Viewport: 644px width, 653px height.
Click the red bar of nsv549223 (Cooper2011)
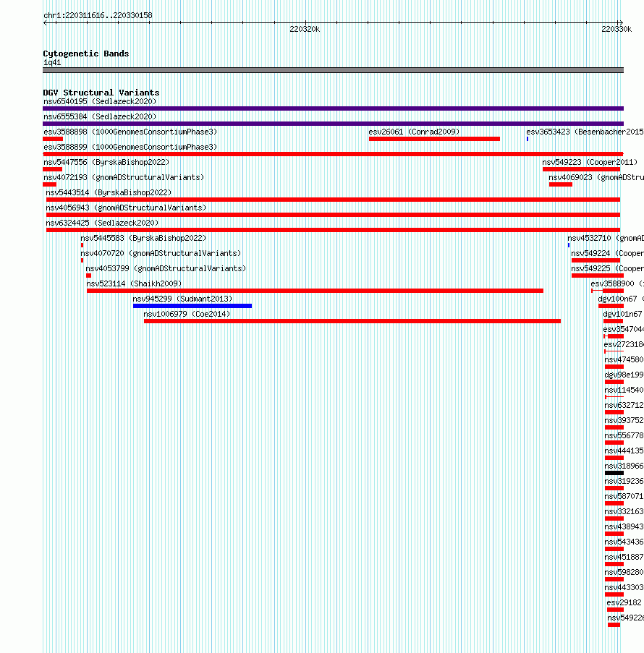(581, 169)
